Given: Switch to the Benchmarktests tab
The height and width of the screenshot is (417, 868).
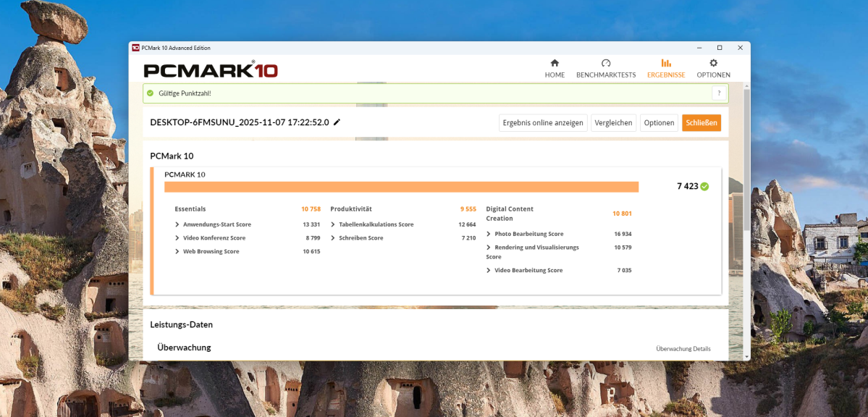Looking at the screenshot, I should [606, 69].
